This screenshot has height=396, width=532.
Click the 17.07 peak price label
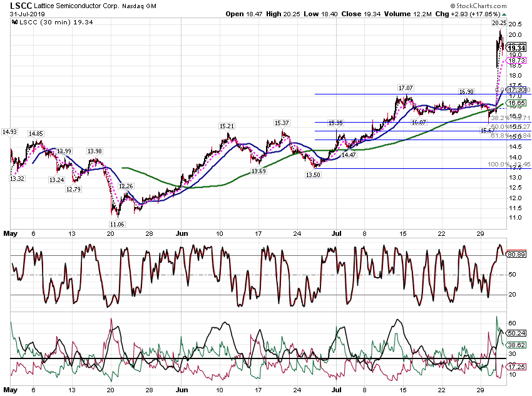(x=406, y=88)
